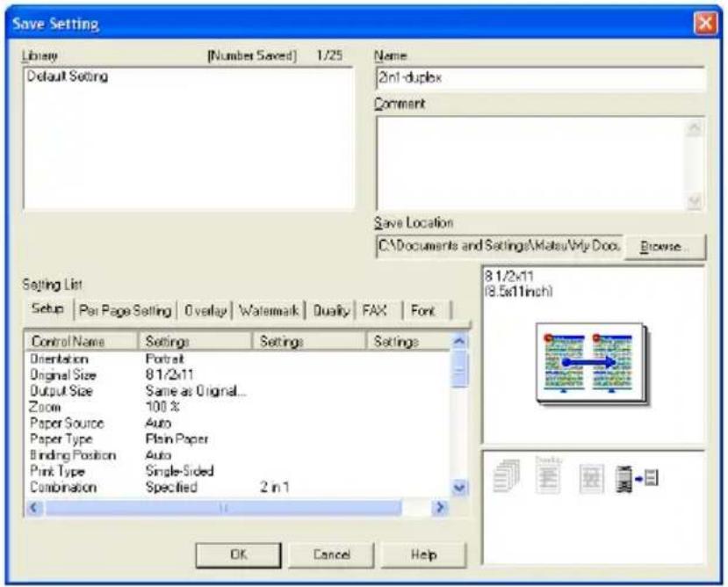Open the Watermark tab
The width and height of the screenshot is (728, 587).
pyautogui.click(x=269, y=310)
